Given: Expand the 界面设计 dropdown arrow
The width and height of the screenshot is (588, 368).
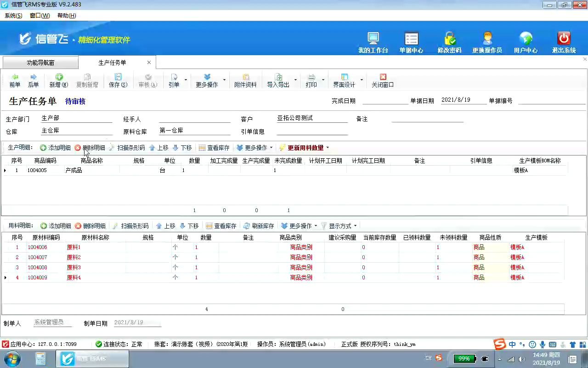Looking at the screenshot, I should pyautogui.click(x=362, y=80).
